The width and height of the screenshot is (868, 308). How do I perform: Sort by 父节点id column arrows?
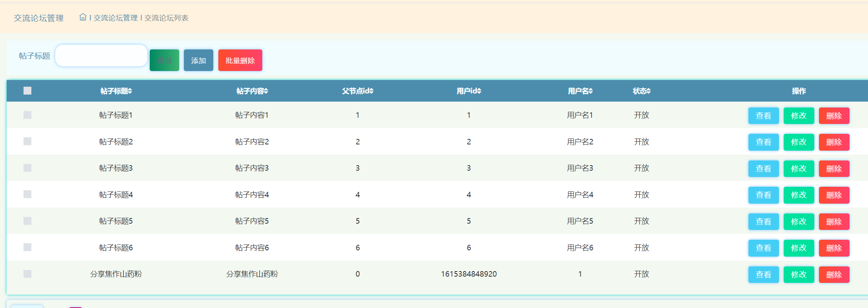pyautogui.click(x=371, y=91)
